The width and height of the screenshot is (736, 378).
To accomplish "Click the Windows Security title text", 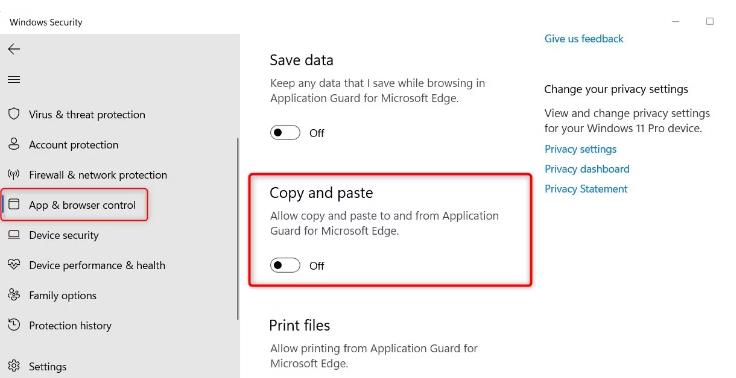I will (46, 22).
